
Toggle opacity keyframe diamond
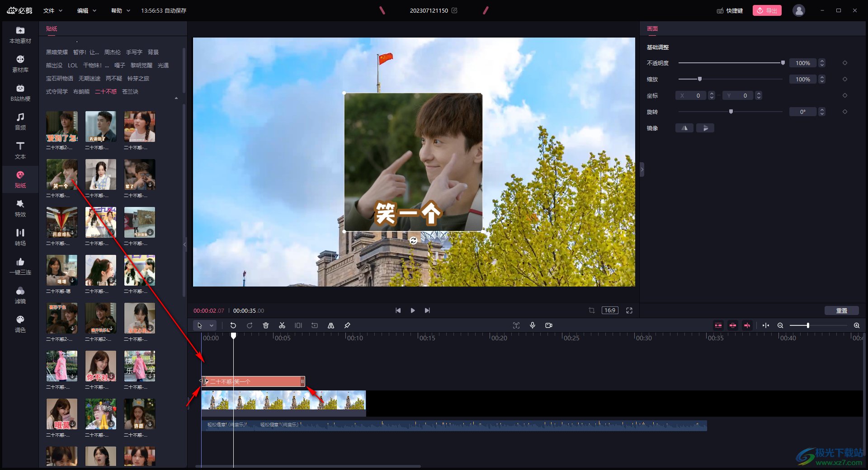coord(845,63)
